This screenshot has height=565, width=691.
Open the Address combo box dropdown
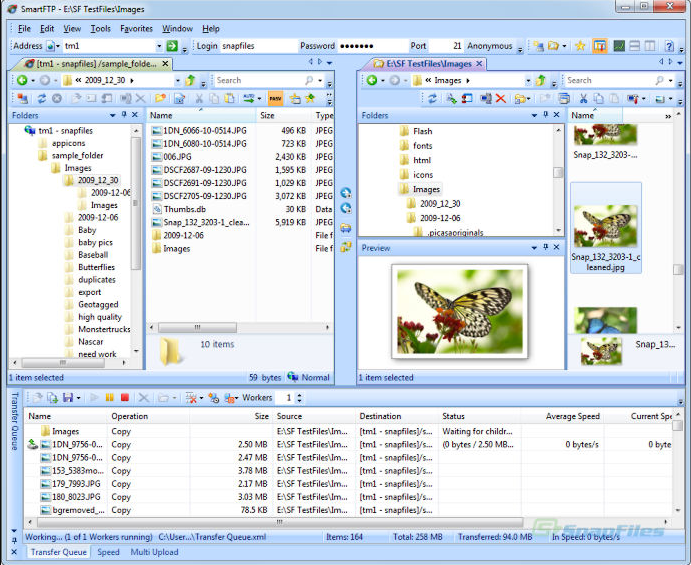(x=159, y=46)
